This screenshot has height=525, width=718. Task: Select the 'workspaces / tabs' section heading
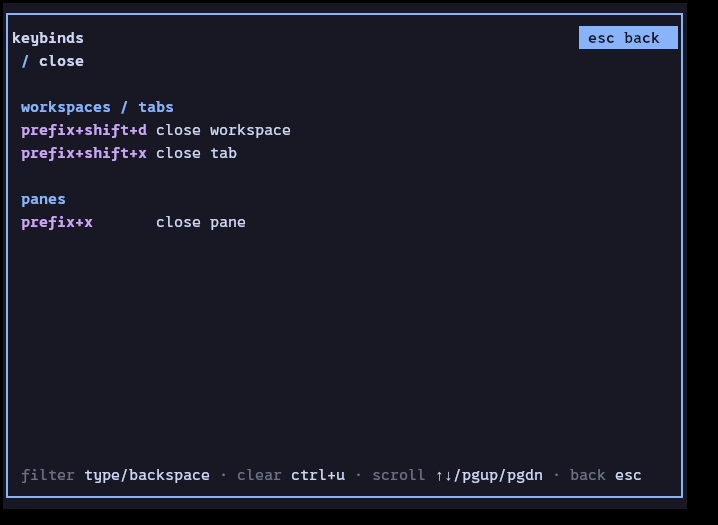click(98, 107)
